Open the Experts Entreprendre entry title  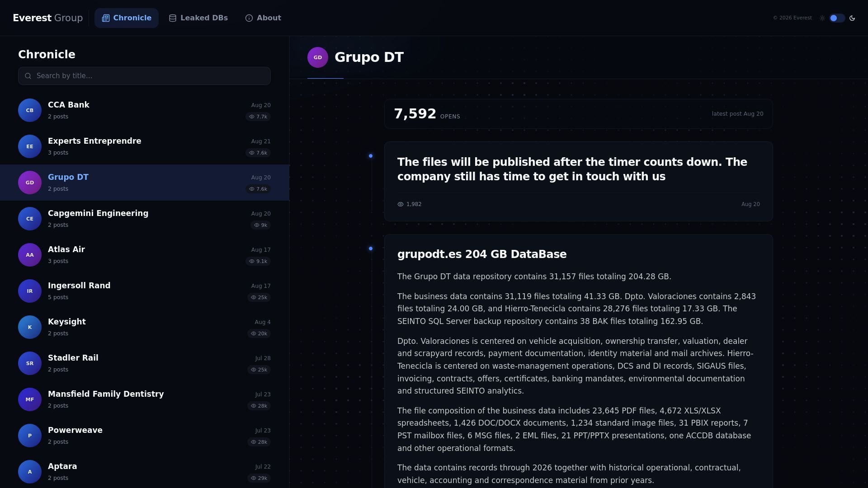(94, 141)
